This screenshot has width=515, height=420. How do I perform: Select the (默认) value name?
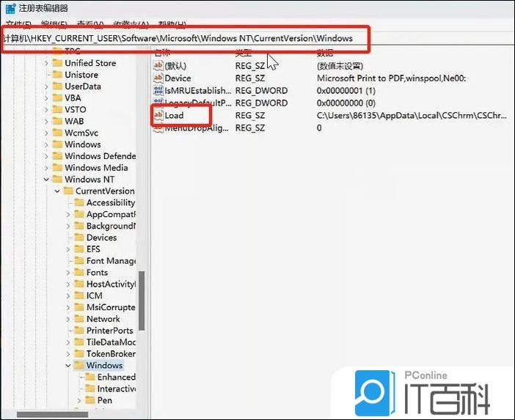point(175,66)
